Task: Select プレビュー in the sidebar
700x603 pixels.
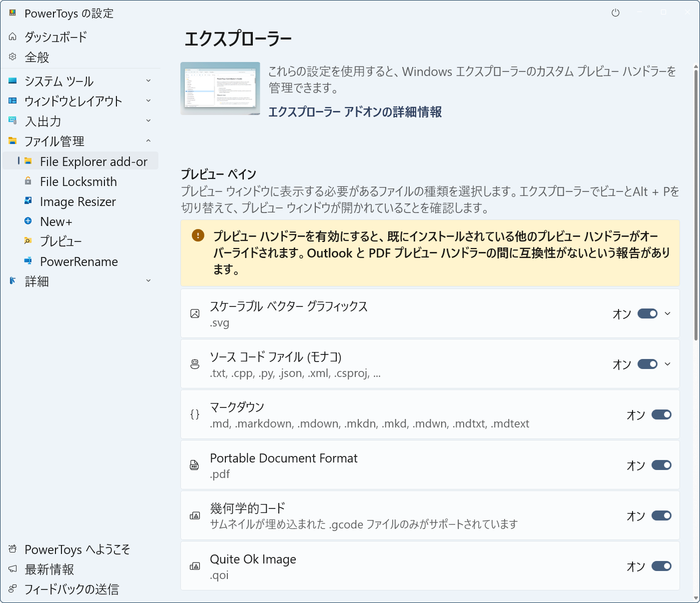Action: [x=80, y=241]
